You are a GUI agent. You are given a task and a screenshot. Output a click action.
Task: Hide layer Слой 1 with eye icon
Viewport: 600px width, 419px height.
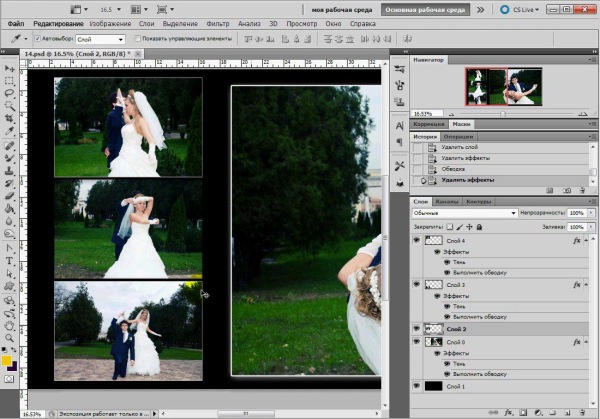[x=417, y=385]
